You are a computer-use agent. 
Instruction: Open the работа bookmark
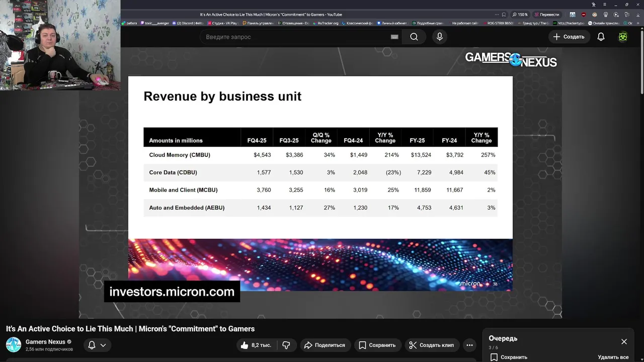129,23
